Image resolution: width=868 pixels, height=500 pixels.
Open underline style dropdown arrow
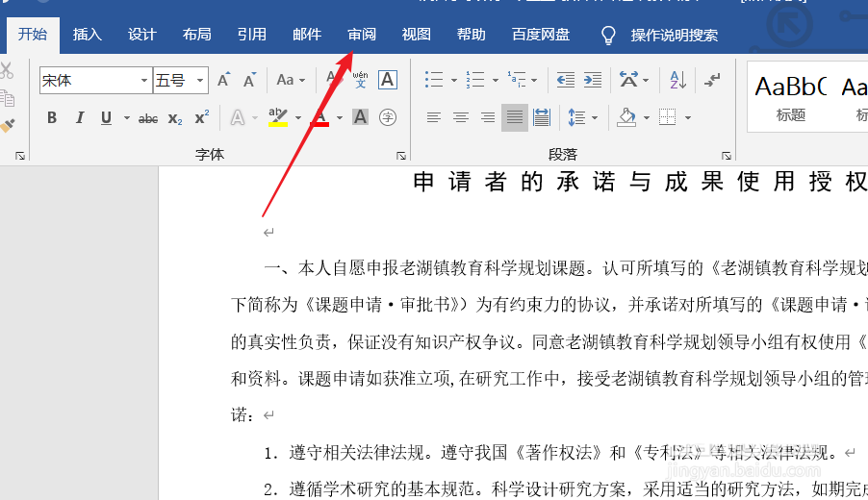(127, 118)
